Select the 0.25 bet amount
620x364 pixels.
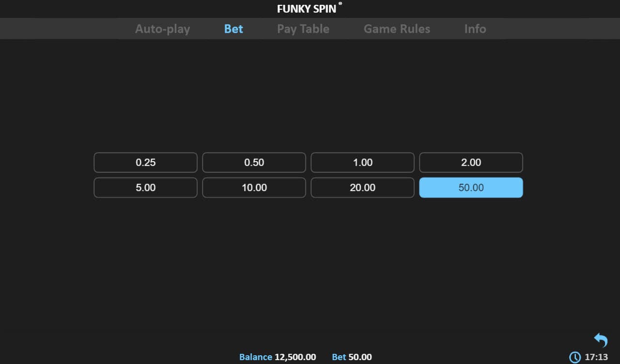[x=145, y=163]
